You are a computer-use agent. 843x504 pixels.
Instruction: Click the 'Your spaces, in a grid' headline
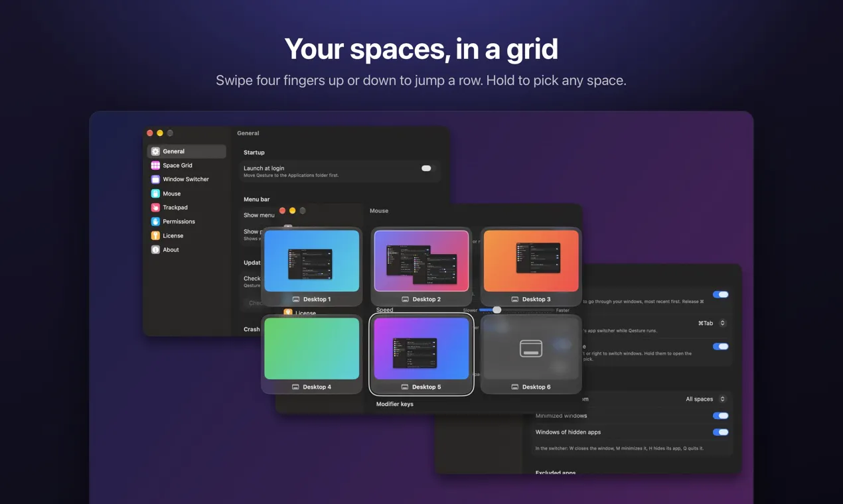(x=421, y=49)
